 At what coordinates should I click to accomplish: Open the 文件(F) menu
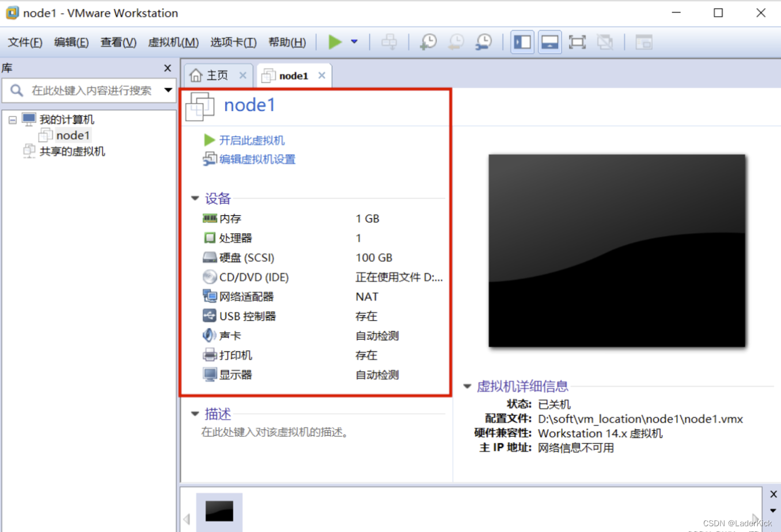(25, 42)
